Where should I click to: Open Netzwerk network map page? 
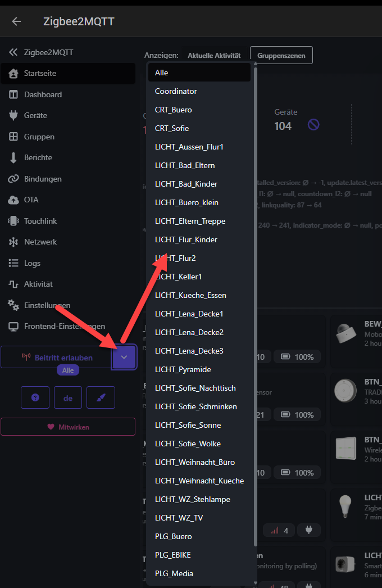point(40,242)
